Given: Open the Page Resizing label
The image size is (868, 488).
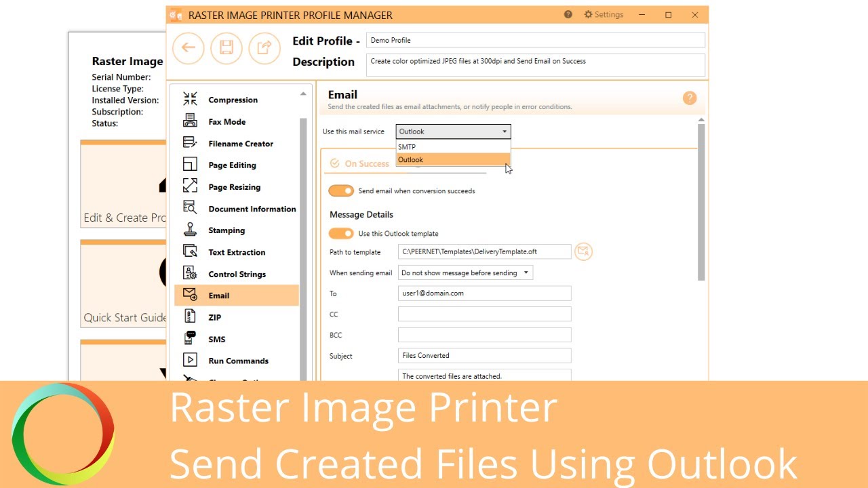Looking at the screenshot, I should coord(234,187).
